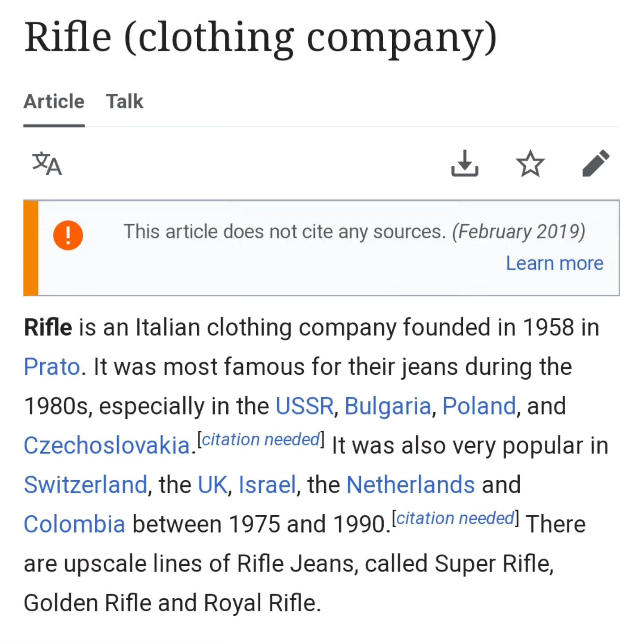The width and height of the screenshot is (644, 644).
Task: Tap the download article icon
Action: 465,163
